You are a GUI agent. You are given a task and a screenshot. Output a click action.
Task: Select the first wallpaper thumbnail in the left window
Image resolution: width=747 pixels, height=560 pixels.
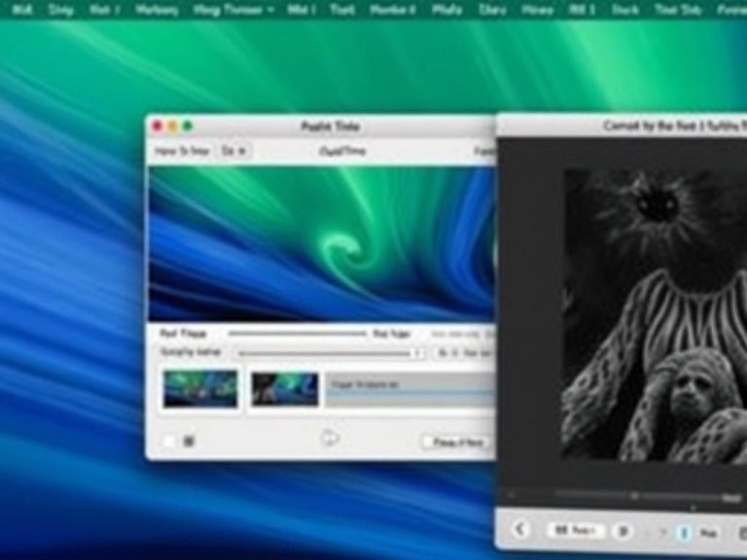(x=200, y=389)
